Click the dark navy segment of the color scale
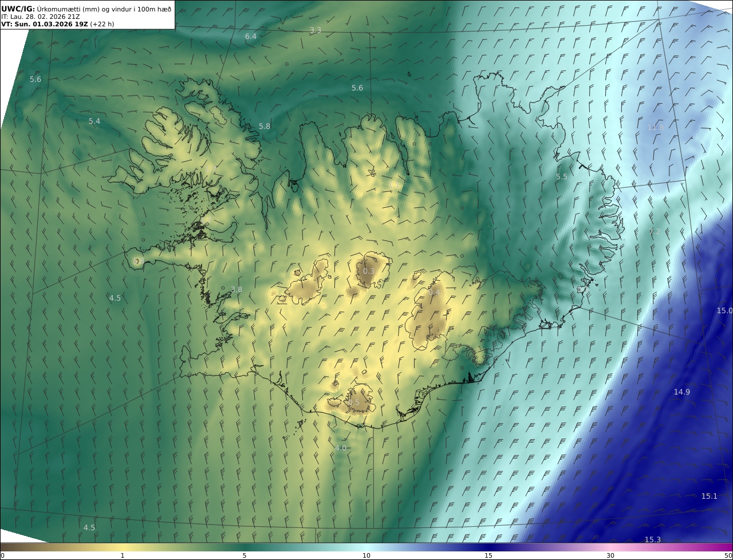Image resolution: width=733 pixels, height=560 pixels. tap(488, 547)
